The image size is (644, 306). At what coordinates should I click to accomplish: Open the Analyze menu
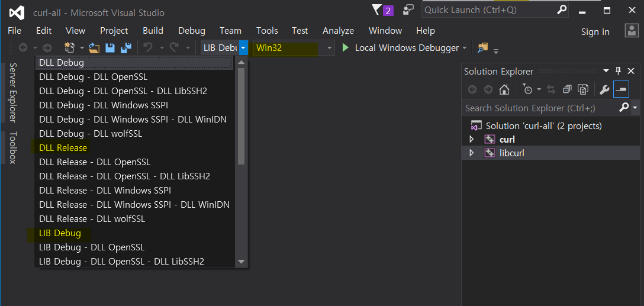[339, 31]
